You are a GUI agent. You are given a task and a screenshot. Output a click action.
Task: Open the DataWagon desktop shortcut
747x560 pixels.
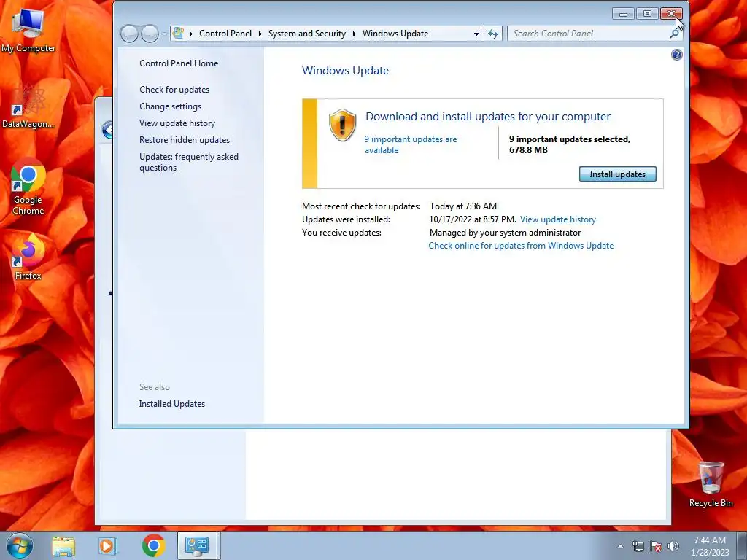tap(28, 106)
